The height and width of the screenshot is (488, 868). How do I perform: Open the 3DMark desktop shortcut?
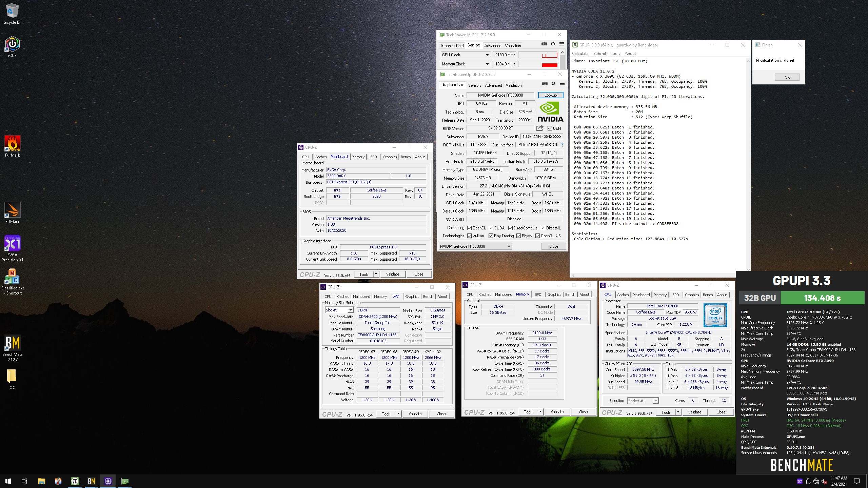pos(12,213)
